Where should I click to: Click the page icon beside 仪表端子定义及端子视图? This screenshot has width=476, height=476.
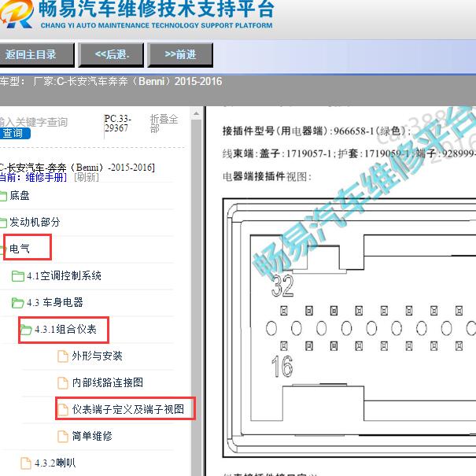coord(63,410)
